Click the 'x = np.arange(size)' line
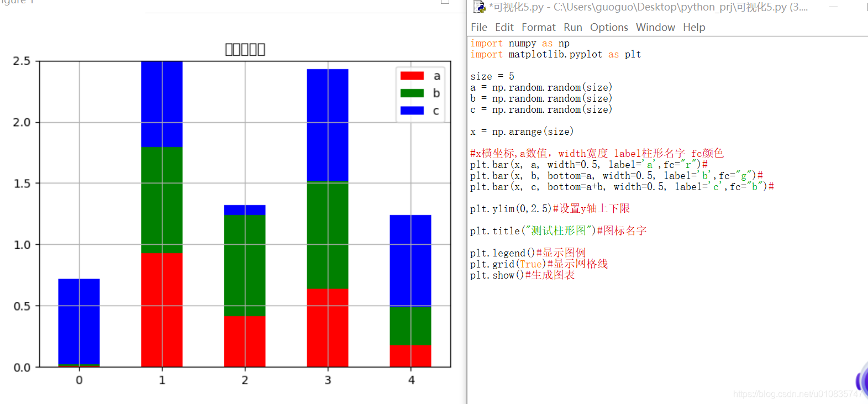 click(522, 132)
